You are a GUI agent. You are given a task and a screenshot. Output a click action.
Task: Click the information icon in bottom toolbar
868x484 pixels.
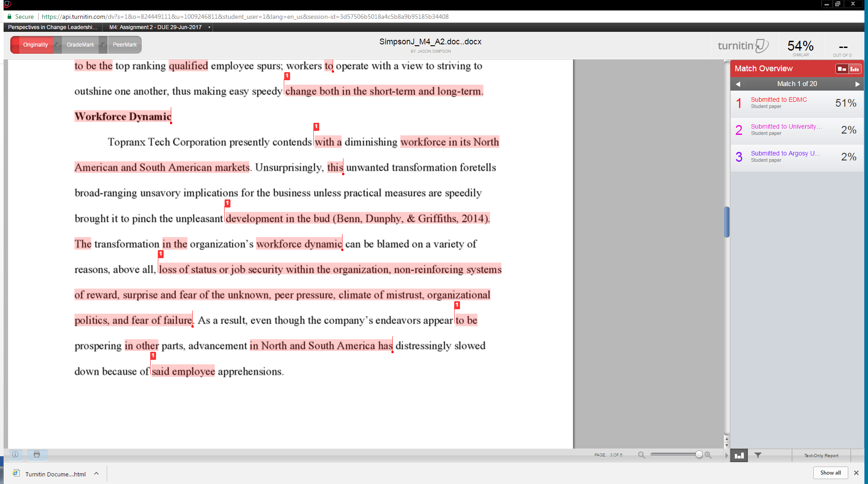(15, 455)
